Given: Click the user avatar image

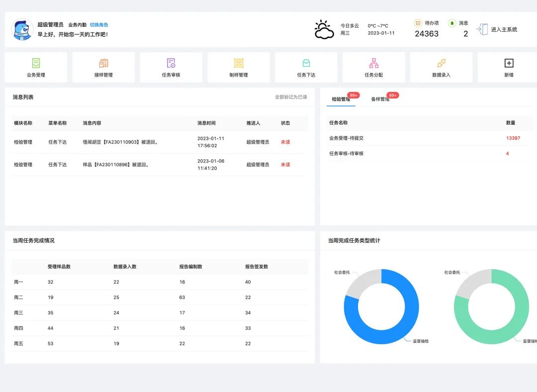Looking at the screenshot, I should [22, 29].
